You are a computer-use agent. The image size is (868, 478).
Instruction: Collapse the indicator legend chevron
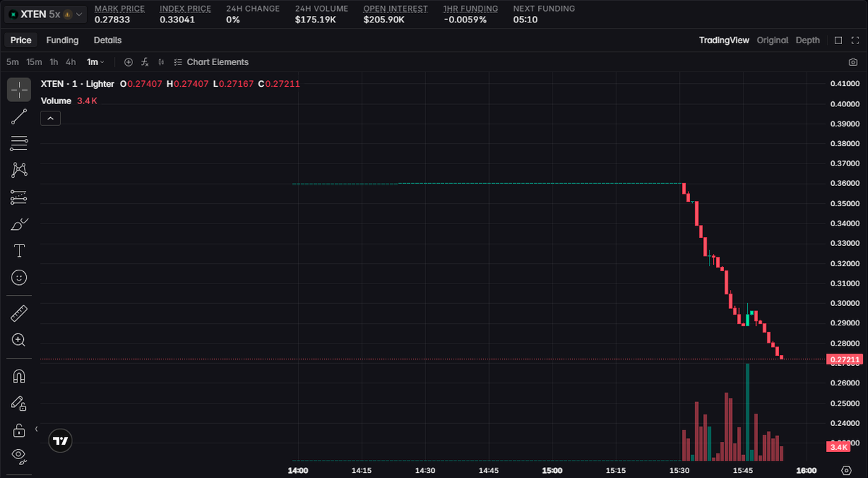[51, 119]
